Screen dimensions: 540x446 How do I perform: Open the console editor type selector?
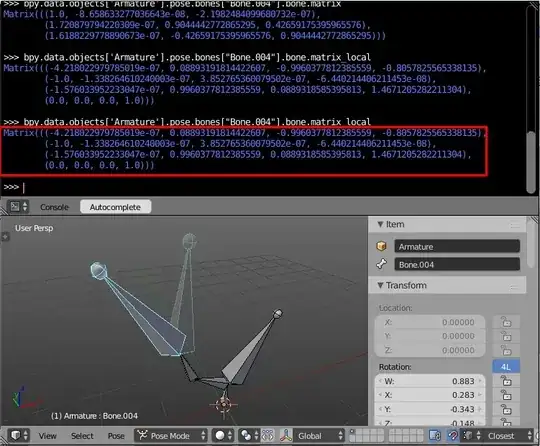pyautogui.click(x=19, y=207)
